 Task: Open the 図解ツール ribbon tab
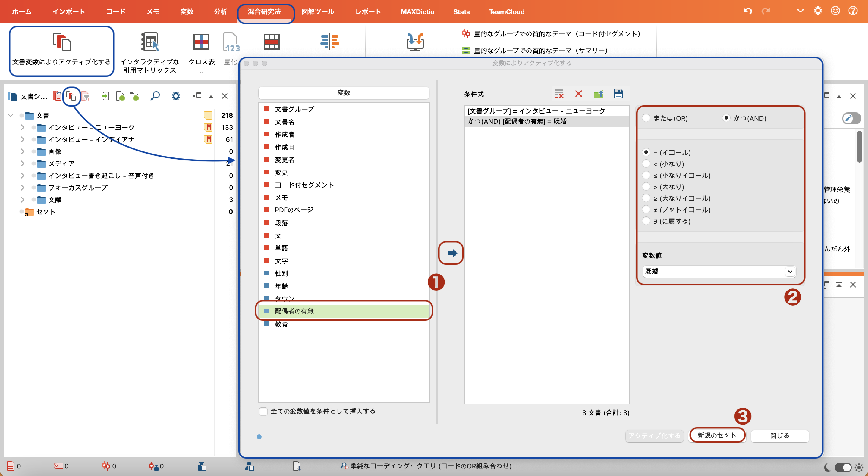point(317,12)
